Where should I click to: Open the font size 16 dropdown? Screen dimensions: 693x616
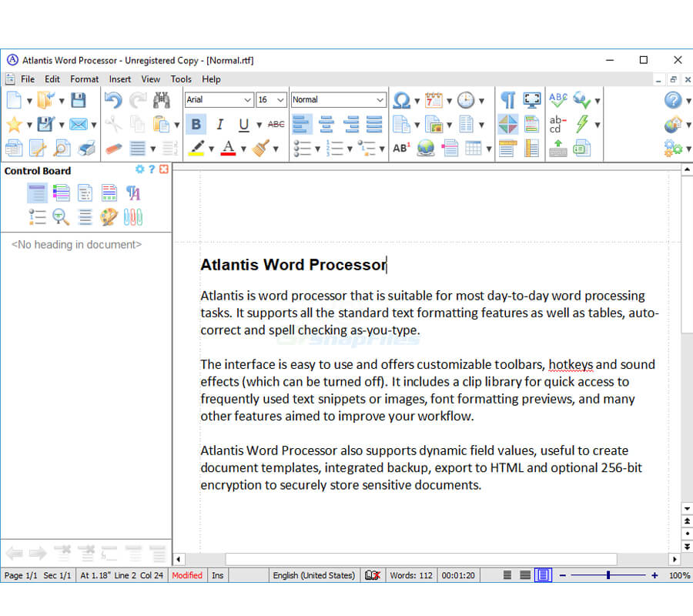point(280,100)
